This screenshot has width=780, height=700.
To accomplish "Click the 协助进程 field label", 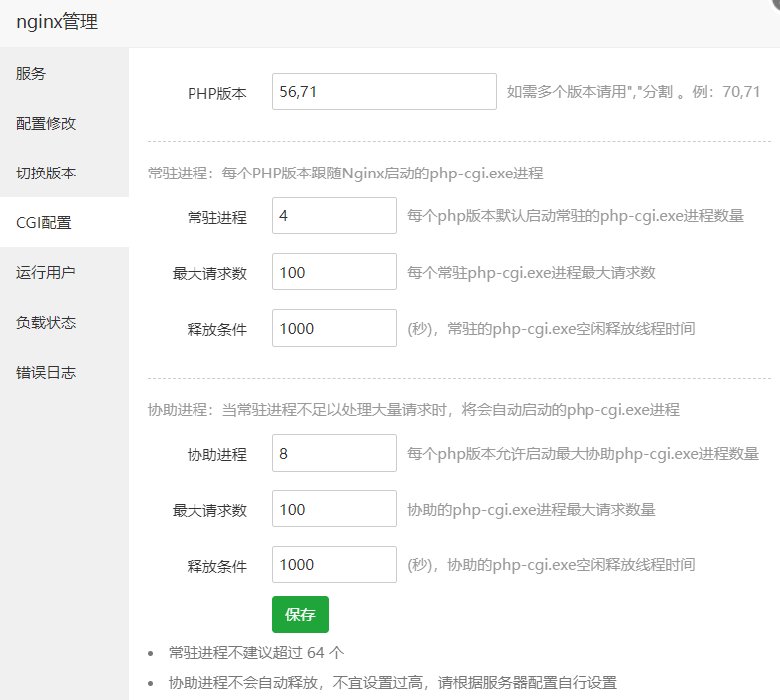I will (216, 455).
